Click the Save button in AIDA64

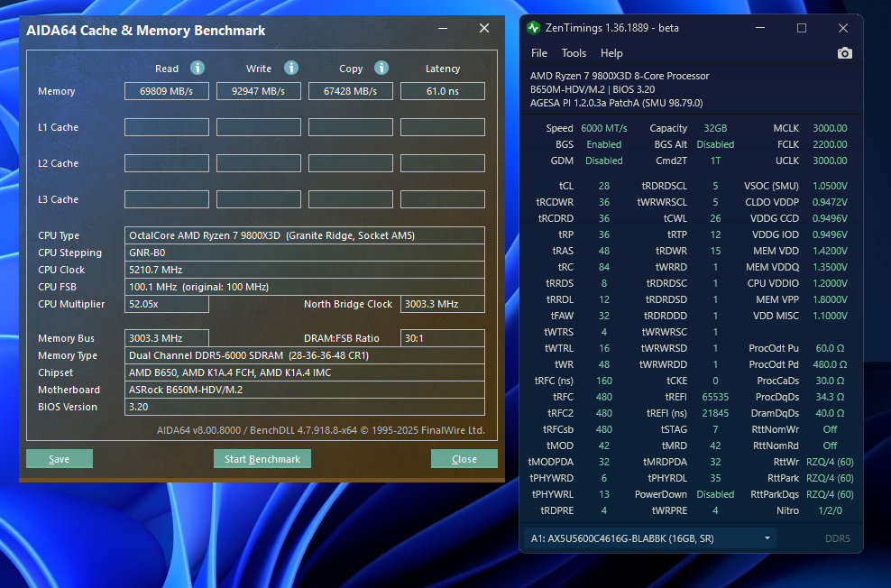pyautogui.click(x=60, y=459)
